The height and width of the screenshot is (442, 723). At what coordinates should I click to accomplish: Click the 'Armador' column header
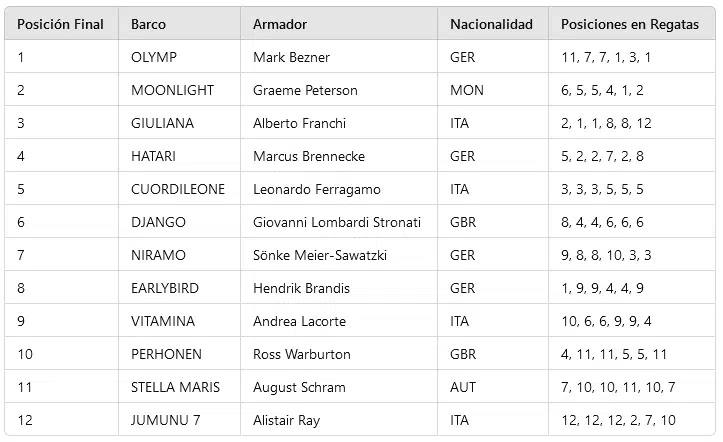(280, 24)
